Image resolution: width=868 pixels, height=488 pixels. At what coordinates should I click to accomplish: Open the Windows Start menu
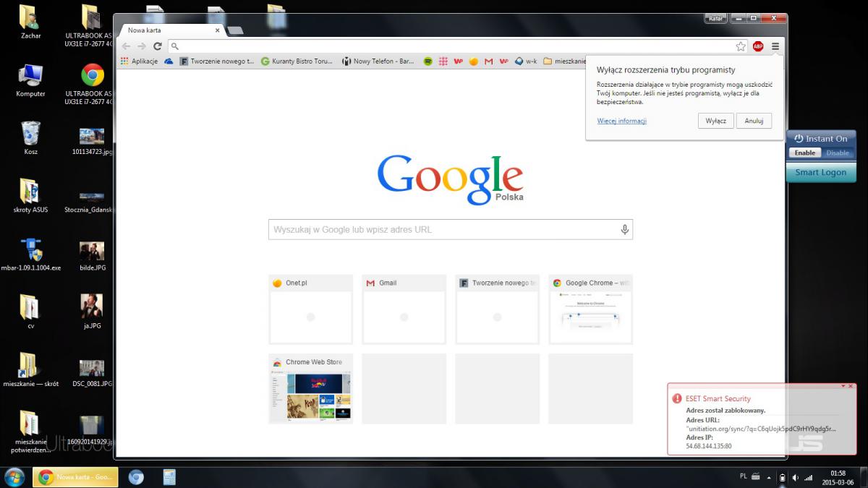[14, 477]
